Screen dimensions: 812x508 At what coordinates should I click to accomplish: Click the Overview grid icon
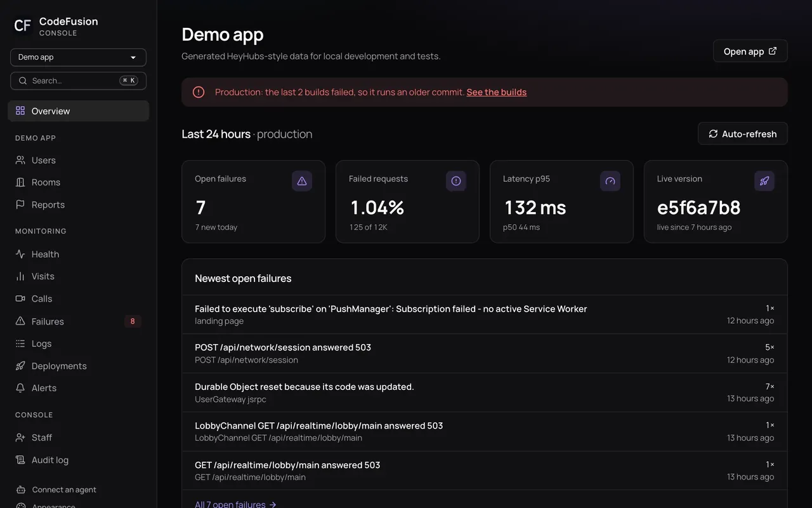pos(20,110)
